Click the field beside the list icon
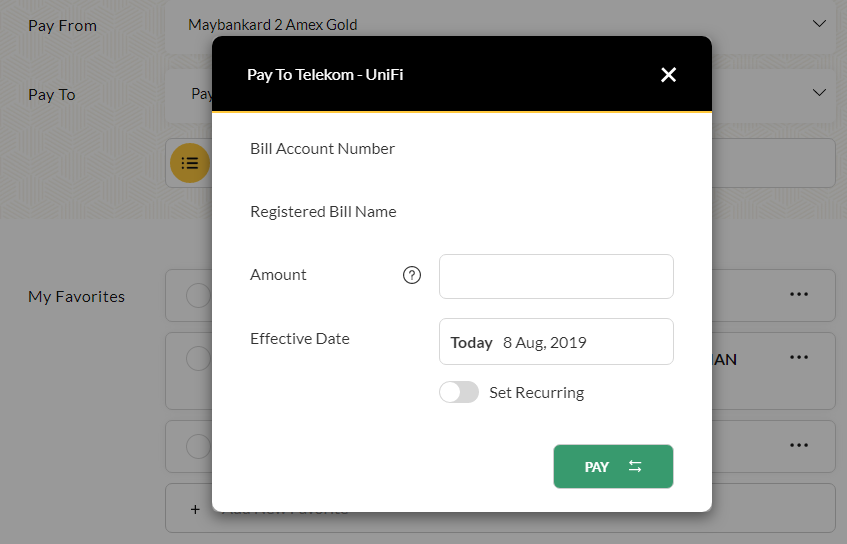847x544 pixels. click(770, 163)
